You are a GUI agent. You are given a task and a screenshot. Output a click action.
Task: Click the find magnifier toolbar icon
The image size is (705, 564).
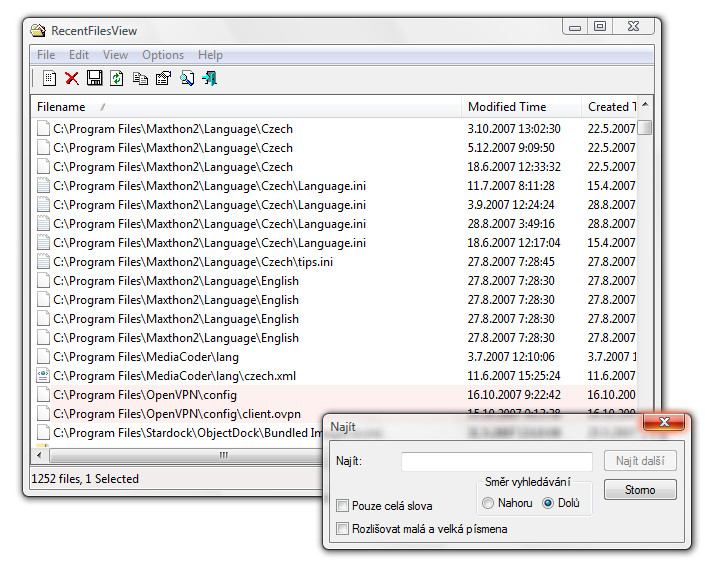tap(187, 79)
